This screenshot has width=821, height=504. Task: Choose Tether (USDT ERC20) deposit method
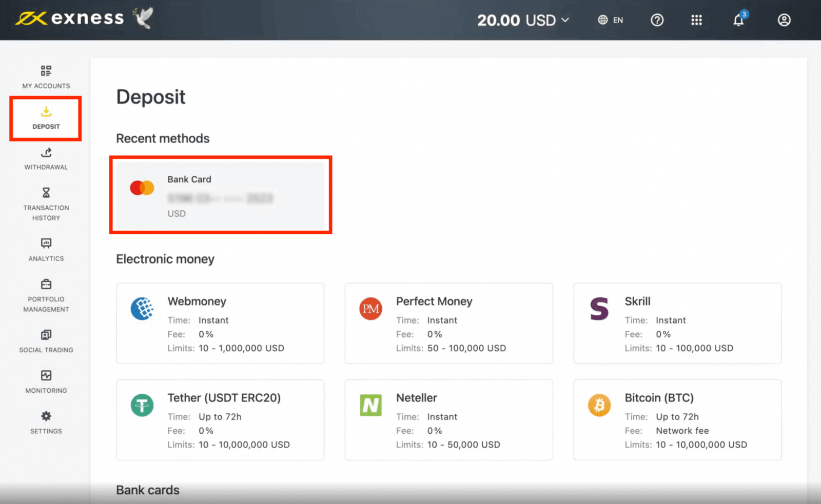(220, 420)
